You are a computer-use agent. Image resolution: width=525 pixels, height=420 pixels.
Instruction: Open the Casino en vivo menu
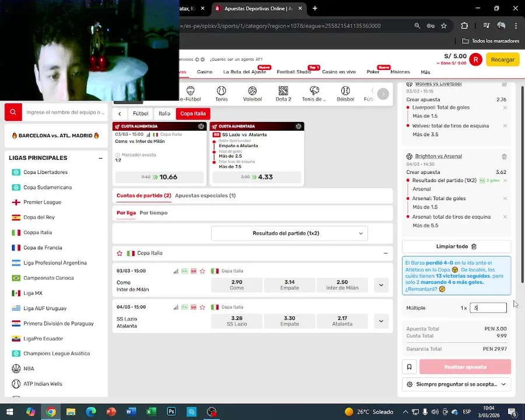(338, 72)
